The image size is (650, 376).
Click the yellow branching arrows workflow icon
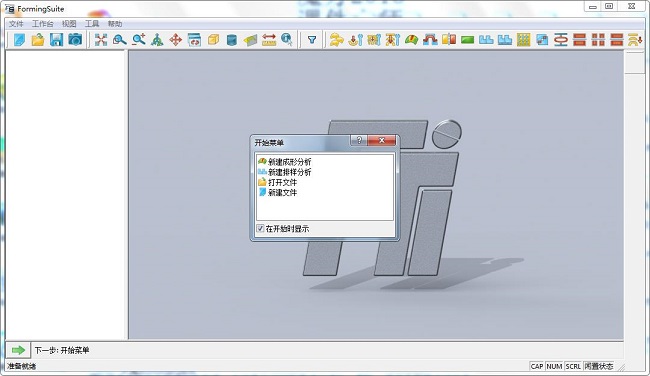[337, 40]
